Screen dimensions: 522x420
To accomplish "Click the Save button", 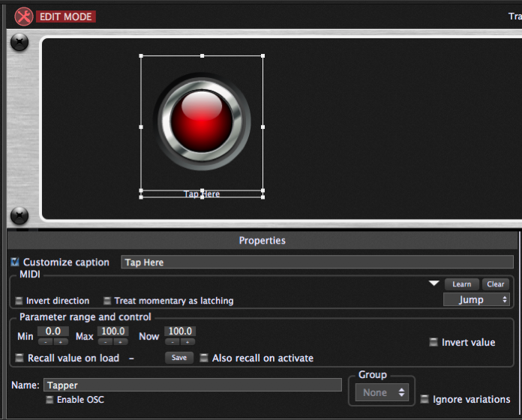I will point(179,358).
